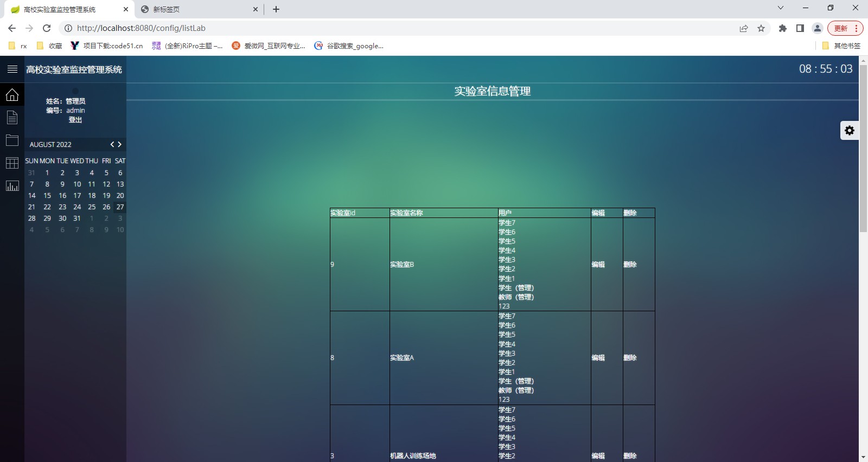Edit lab 实验室B row
This screenshot has height=462, width=868.
[598, 265]
